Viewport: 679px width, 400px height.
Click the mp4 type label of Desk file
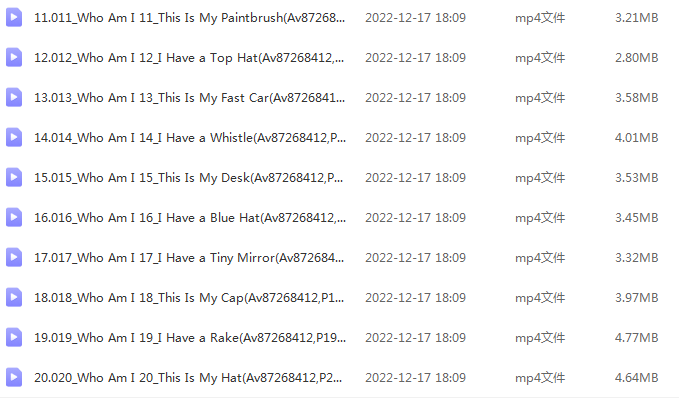tap(540, 177)
